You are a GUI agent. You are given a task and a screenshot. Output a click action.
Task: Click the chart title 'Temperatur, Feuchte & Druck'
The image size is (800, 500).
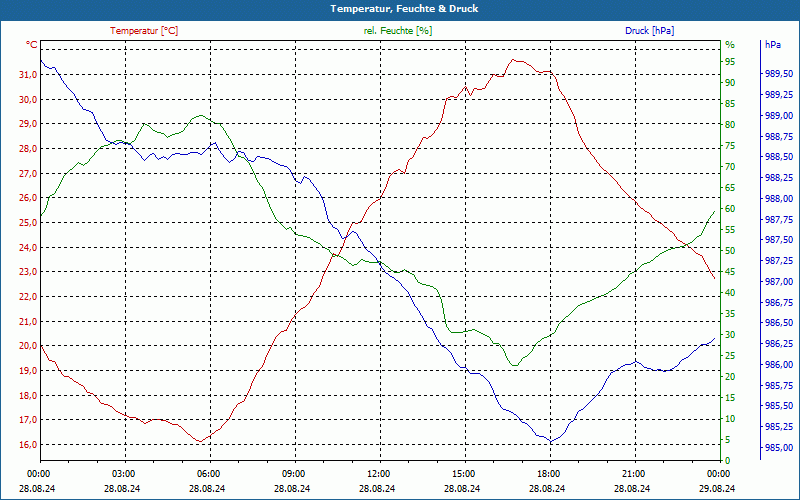[x=404, y=9]
